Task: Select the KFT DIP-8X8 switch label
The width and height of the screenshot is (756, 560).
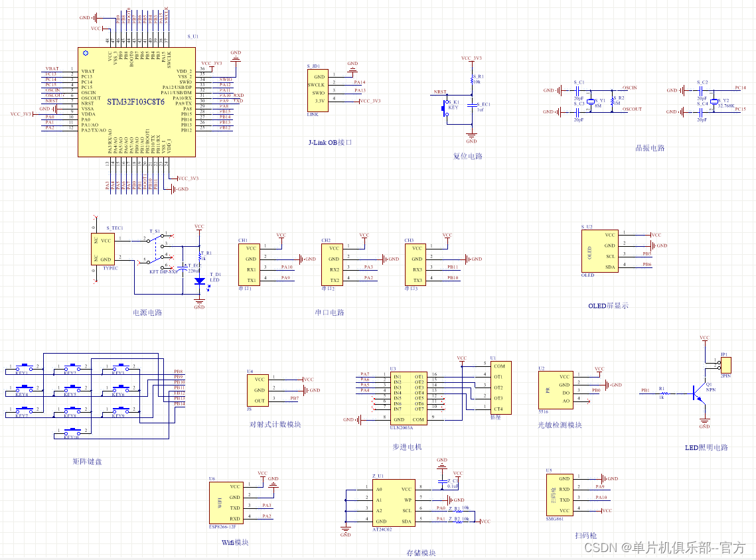Action: click(163, 272)
